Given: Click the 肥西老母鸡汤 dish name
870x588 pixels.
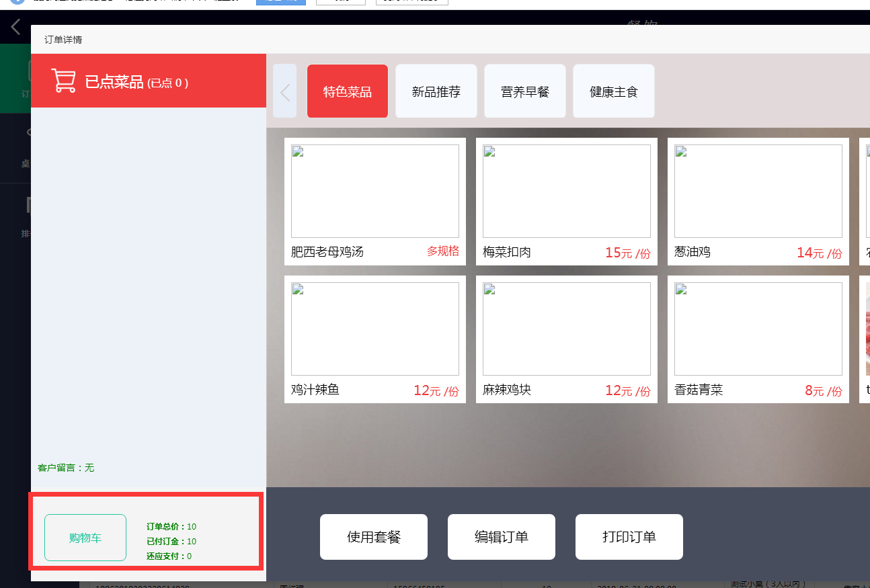Looking at the screenshot, I should coord(327,252).
